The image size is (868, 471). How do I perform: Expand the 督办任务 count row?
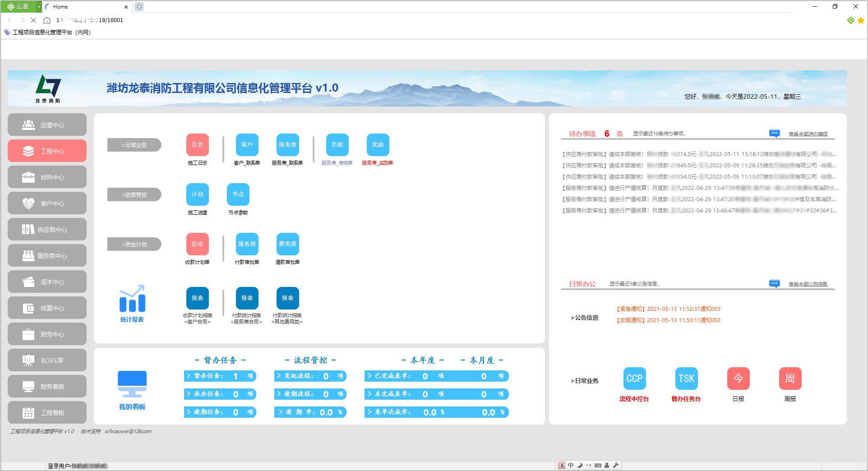point(220,376)
